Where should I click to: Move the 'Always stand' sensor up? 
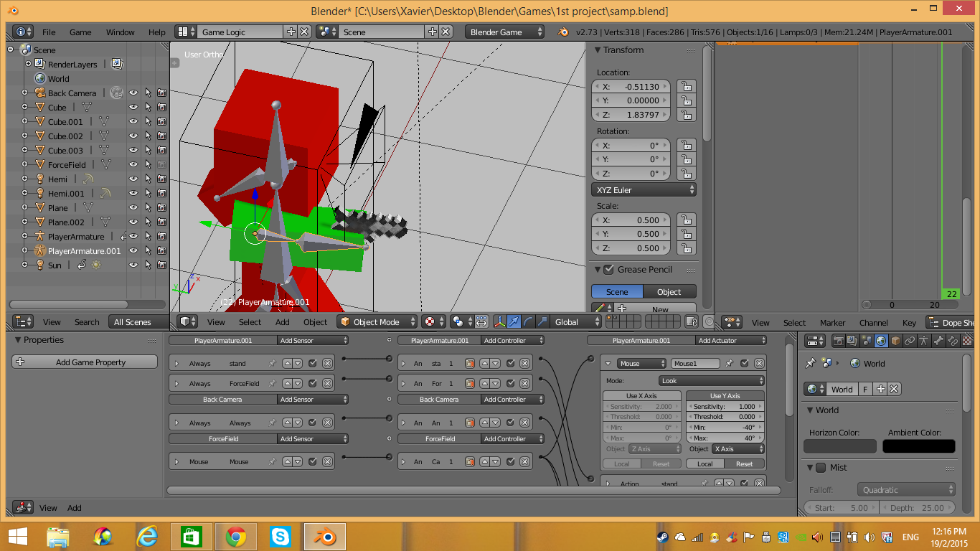(287, 364)
